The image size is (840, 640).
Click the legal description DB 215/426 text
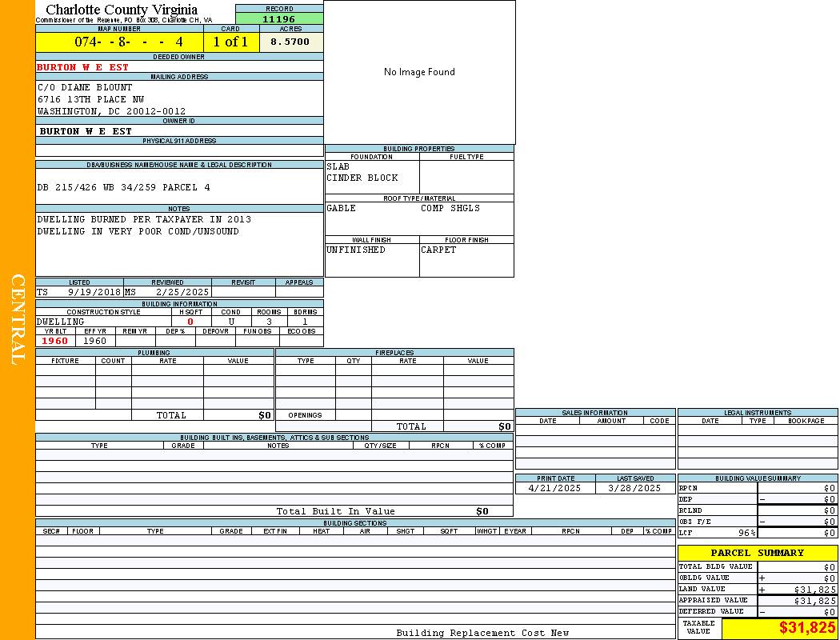(x=123, y=187)
